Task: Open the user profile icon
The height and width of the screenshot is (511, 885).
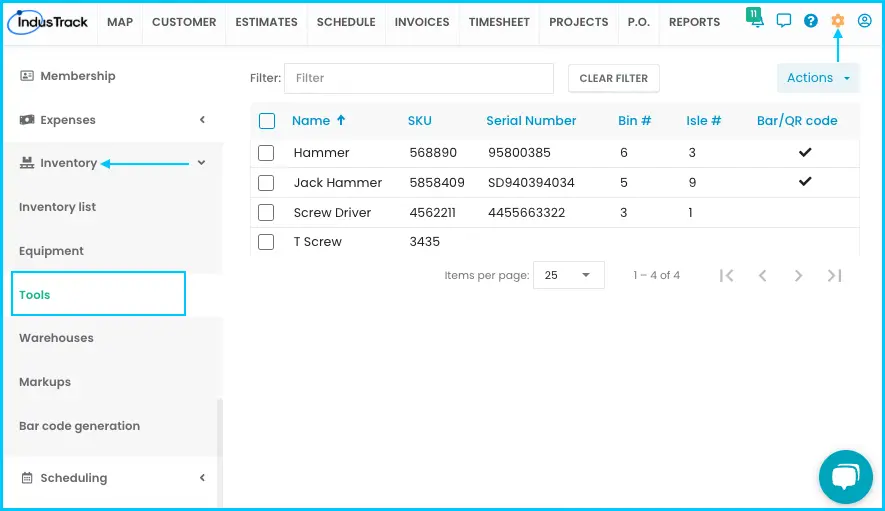Action: 864,21
